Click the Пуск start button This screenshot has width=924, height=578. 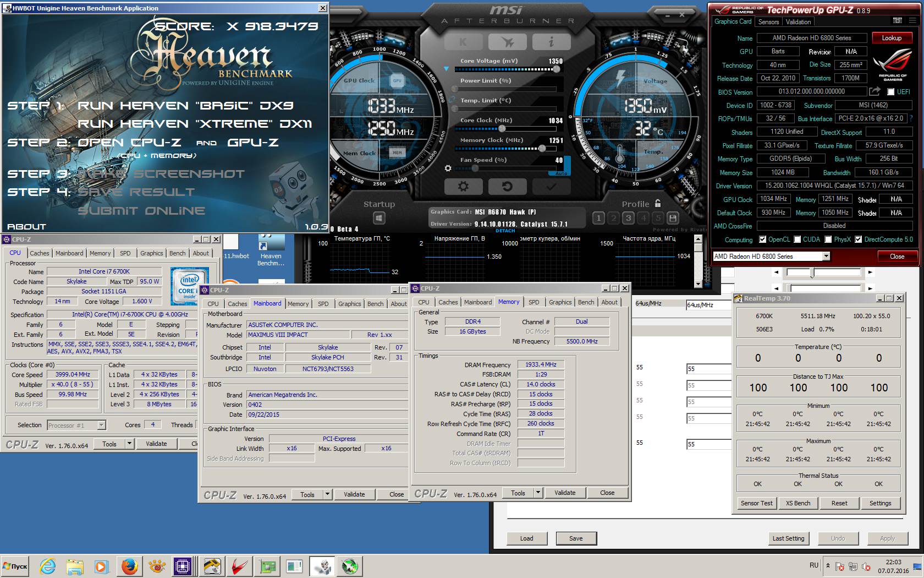pos(15,566)
